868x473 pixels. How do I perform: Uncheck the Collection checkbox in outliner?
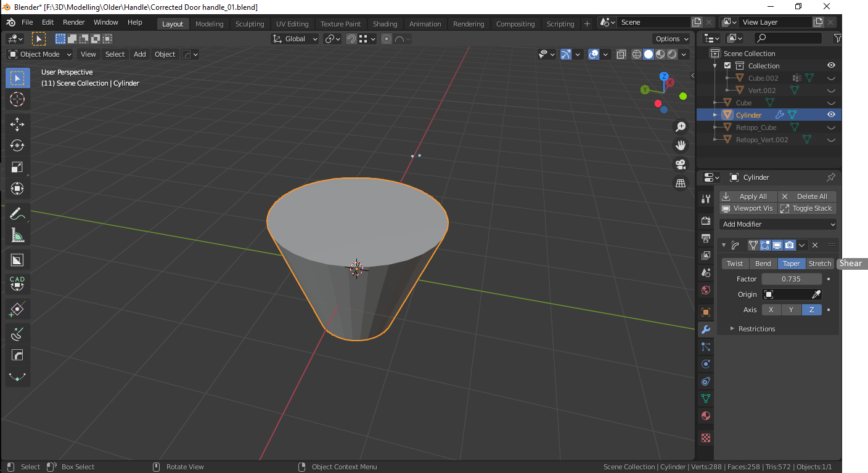point(727,66)
